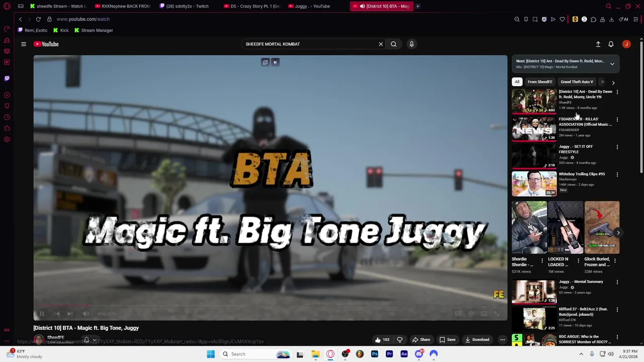Like the video with thumbs up
This screenshot has width=644, height=362.
(382, 340)
